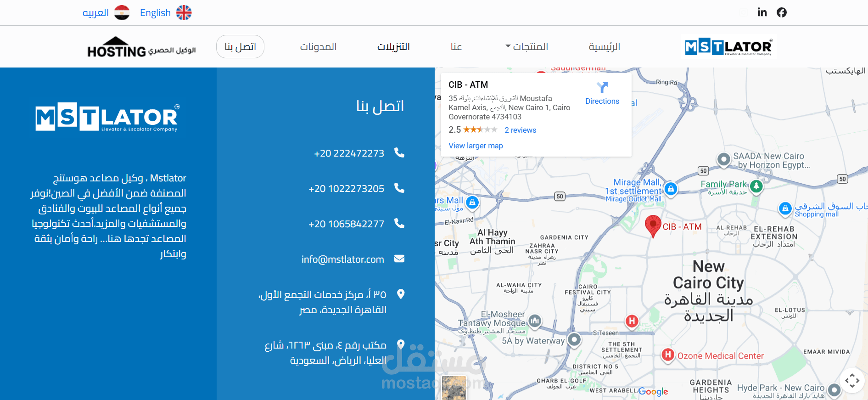Click Hyde Park - New Cairo marker
The height and width of the screenshot is (400, 868).
pos(834,390)
